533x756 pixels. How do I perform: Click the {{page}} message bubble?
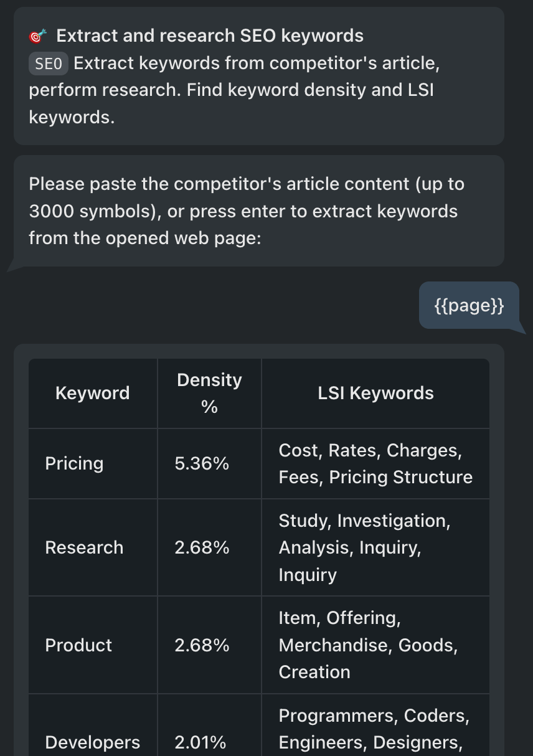(x=468, y=306)
